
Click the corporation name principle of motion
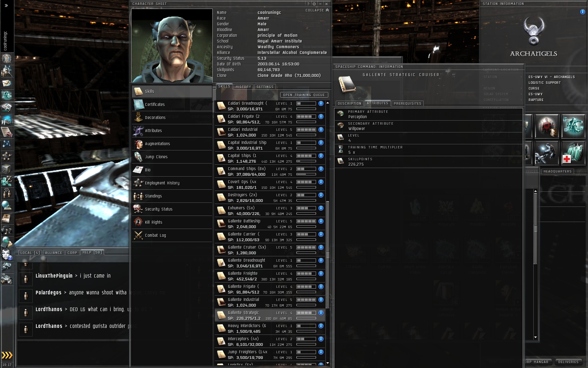pyautogui.click(x=277, y=36)
